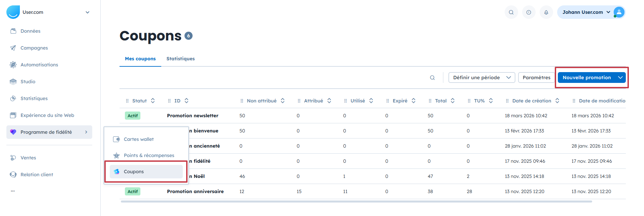Expand the Nouvelle promotion dropdown arrow
This screenshot has width=644, height=216.
[x=620, y=78]
